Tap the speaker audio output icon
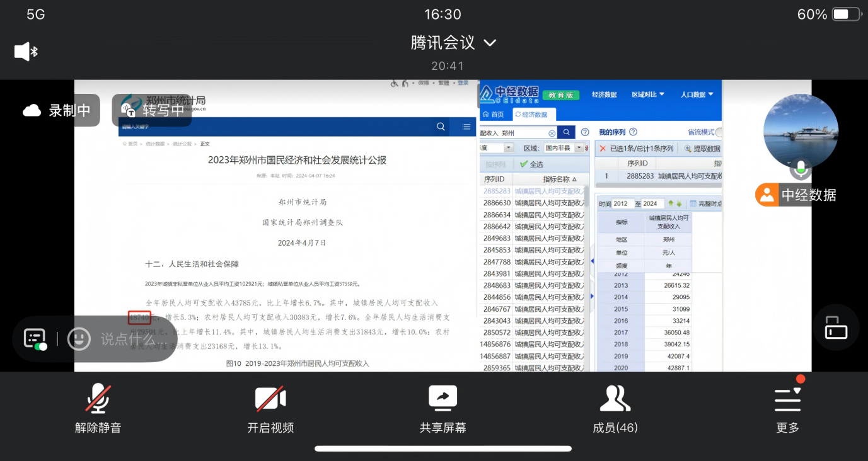 tap(26, 52)
